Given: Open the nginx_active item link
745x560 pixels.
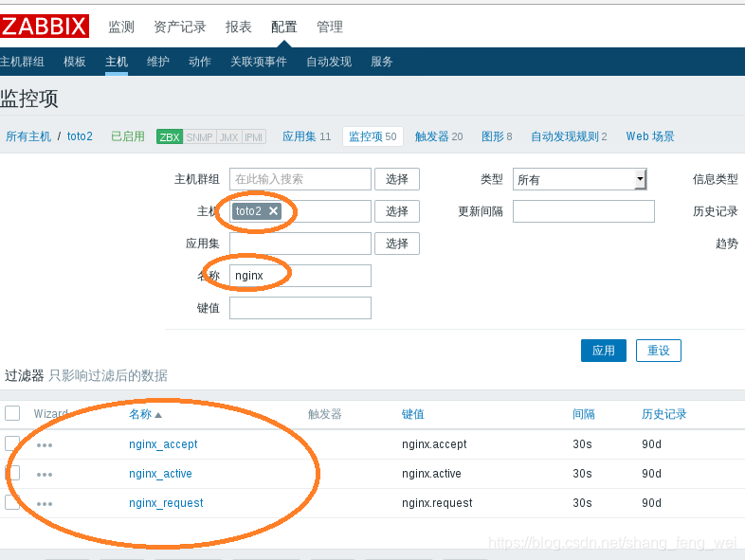Looking at the screenshot, I should coord(160,474).
